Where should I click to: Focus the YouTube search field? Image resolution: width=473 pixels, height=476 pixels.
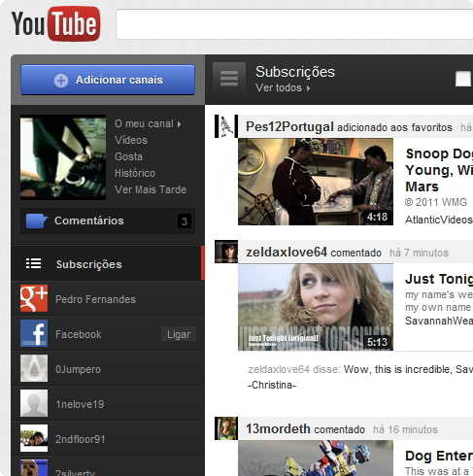click(x=294, y=24)
